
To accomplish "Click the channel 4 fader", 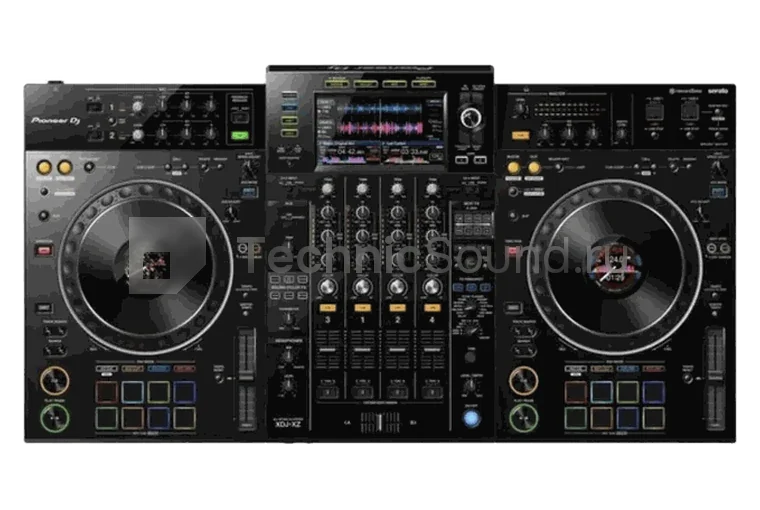I will point(432,349).
